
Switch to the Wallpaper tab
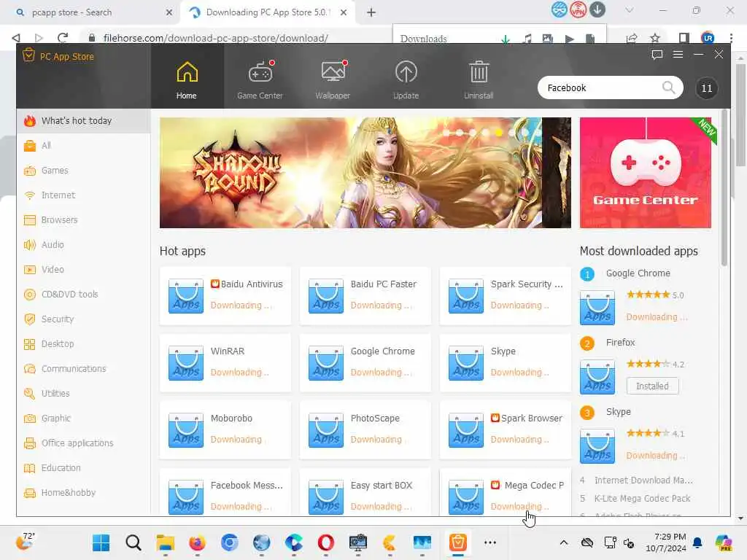(333, 80)
